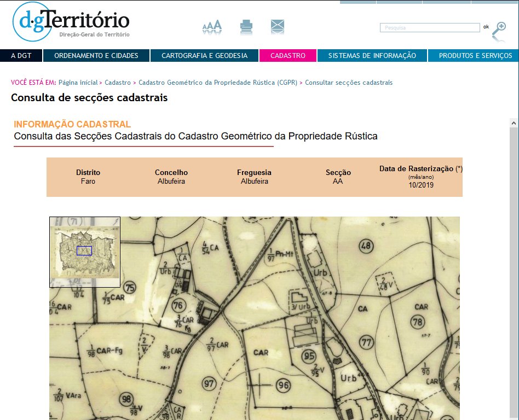Image resolution: width=519 pixels, height=420 pixels.
Task: Open the A DGT menu
Action: (x=21, y=56)
